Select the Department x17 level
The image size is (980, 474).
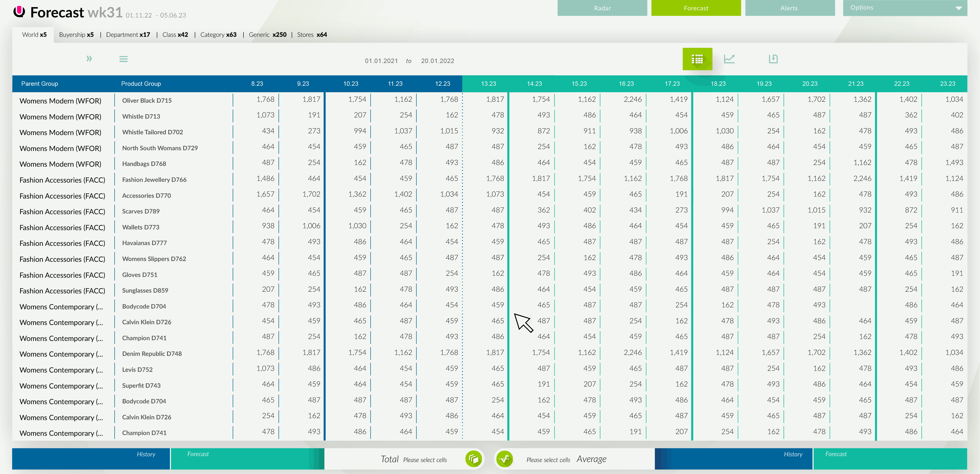128,35
